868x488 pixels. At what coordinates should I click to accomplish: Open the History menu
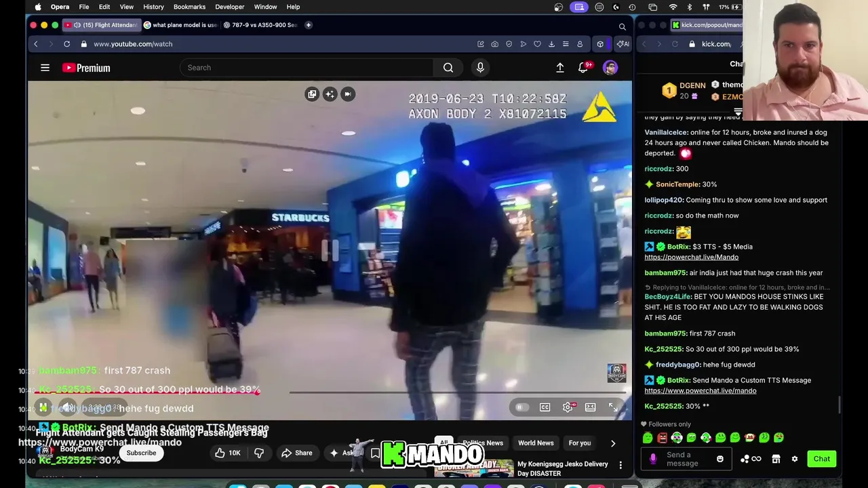(153, 7)
